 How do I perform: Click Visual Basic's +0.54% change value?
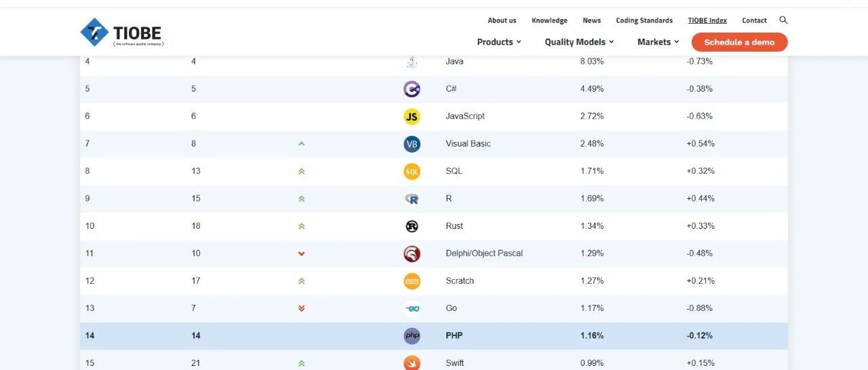701,144
